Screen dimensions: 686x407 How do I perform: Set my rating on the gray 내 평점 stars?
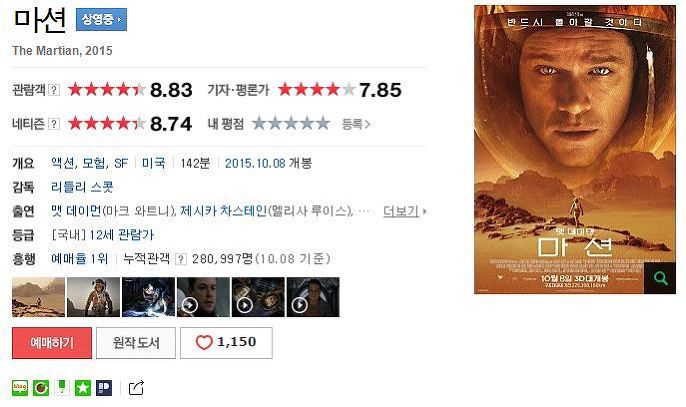coord(291,124)
